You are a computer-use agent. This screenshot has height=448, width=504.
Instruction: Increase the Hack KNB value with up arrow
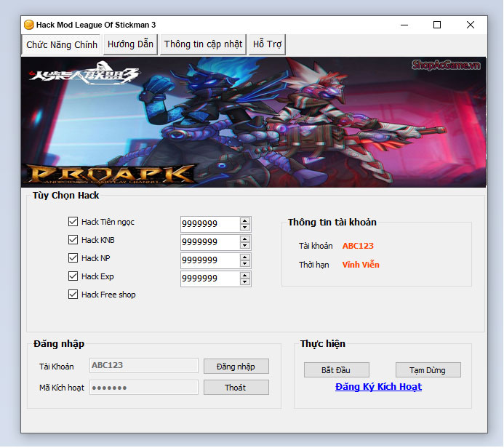tap(245, 239)
